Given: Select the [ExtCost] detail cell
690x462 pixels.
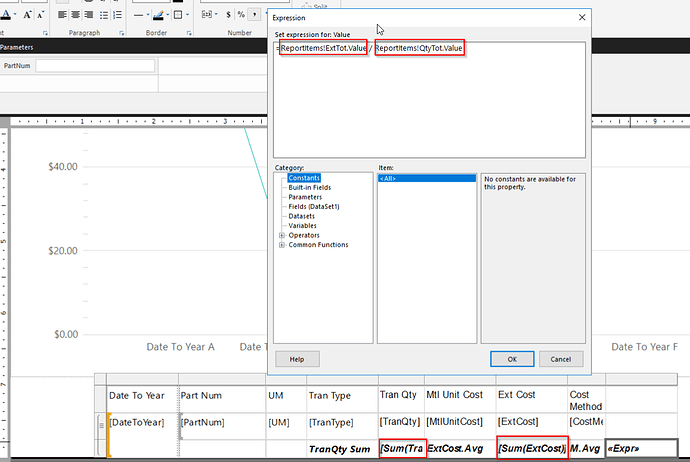Looking at the screenshot, I should coord(532,426).
